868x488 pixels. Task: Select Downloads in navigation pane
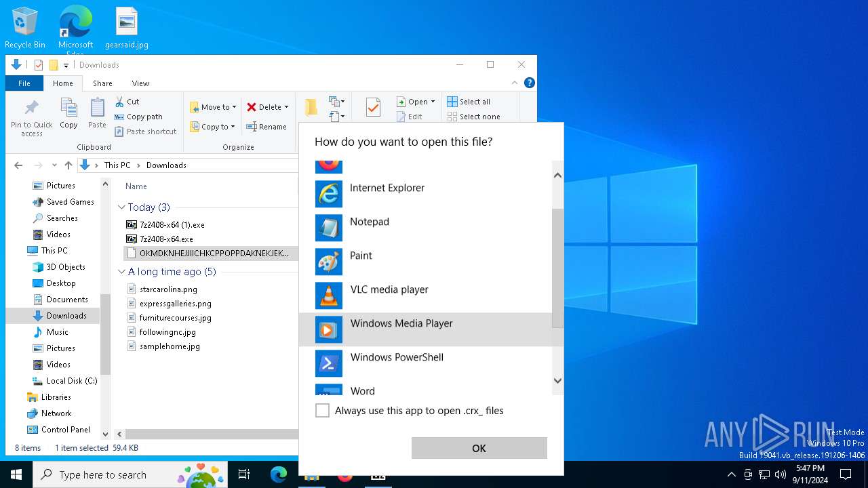[66, 316]
